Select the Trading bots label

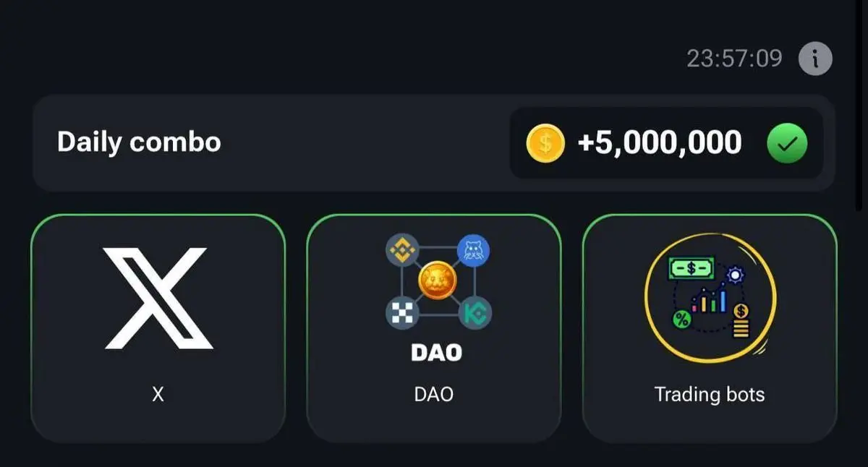(709, 395)
